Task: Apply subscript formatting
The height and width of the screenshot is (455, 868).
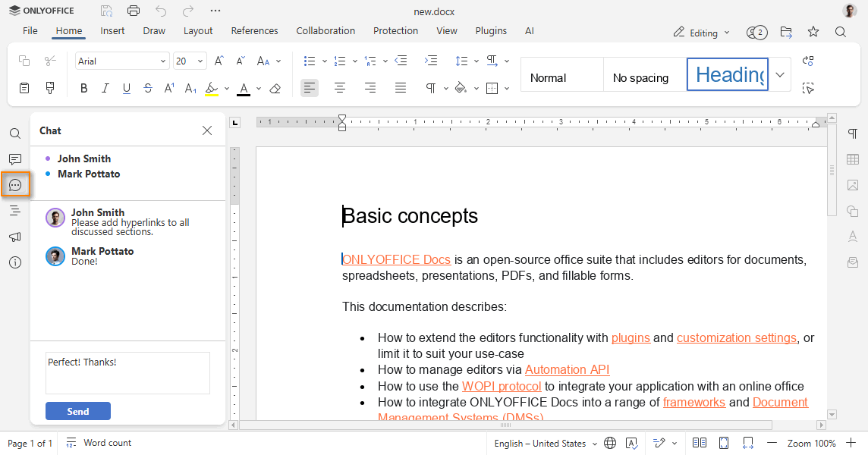Action: click(190, 88)
